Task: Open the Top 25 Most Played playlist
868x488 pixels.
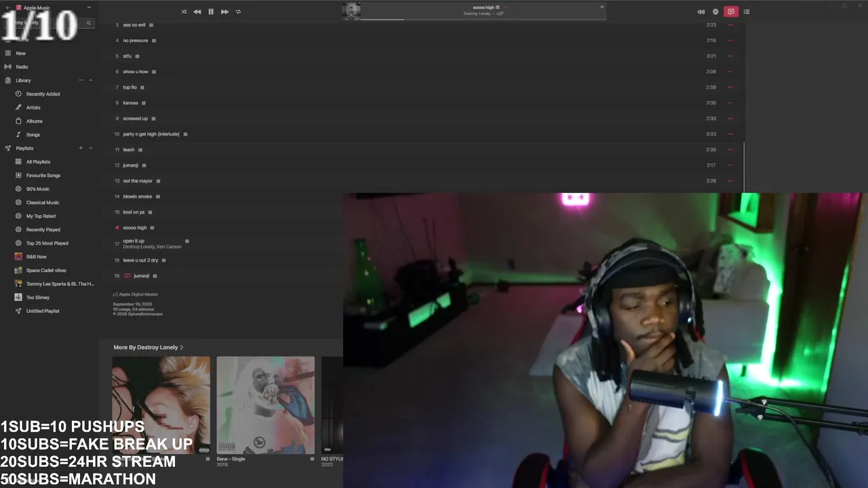Action: [47, 243]
